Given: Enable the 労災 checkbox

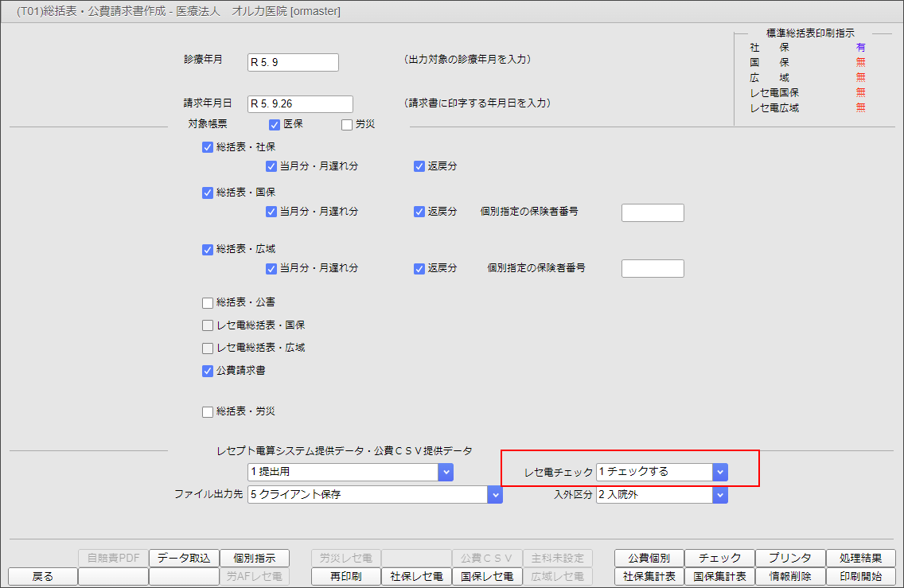Looking at the screenshot, I should (346, 124).
